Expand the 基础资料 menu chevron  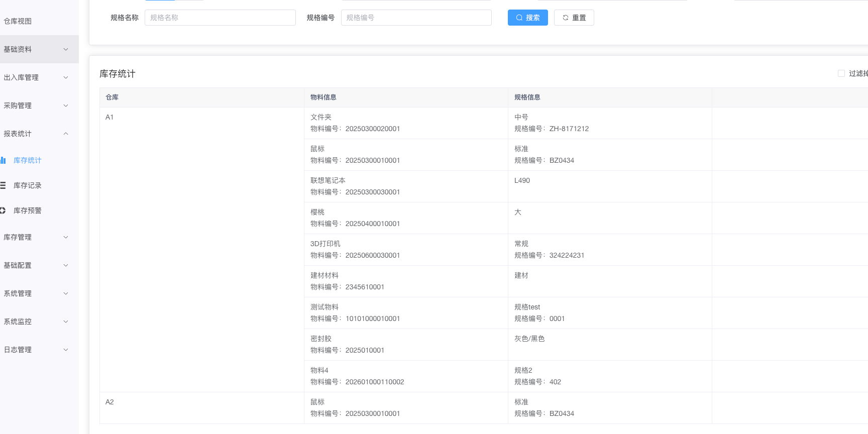pos(66,49)
